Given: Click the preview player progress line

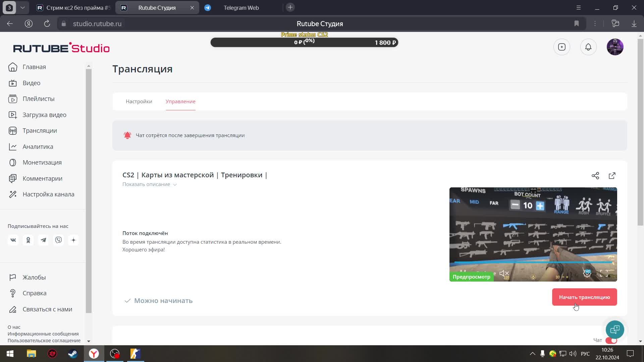Looking at the screenshot, I should click(x=533, y=262).
